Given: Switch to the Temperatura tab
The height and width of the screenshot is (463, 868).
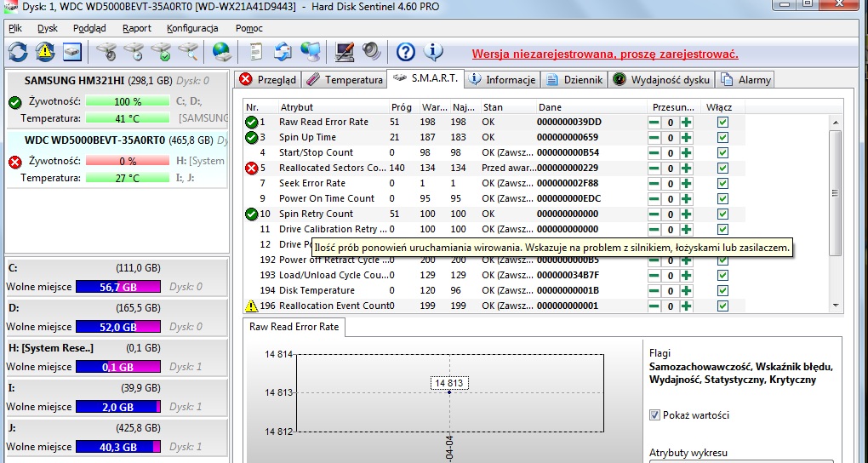Looking at the screenshot, I should (x=345, y=80).
